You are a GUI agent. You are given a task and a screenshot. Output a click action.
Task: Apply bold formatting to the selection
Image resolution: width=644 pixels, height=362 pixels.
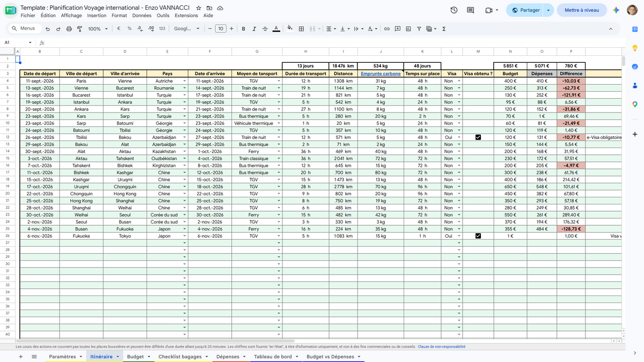click(x=244, y=29)
